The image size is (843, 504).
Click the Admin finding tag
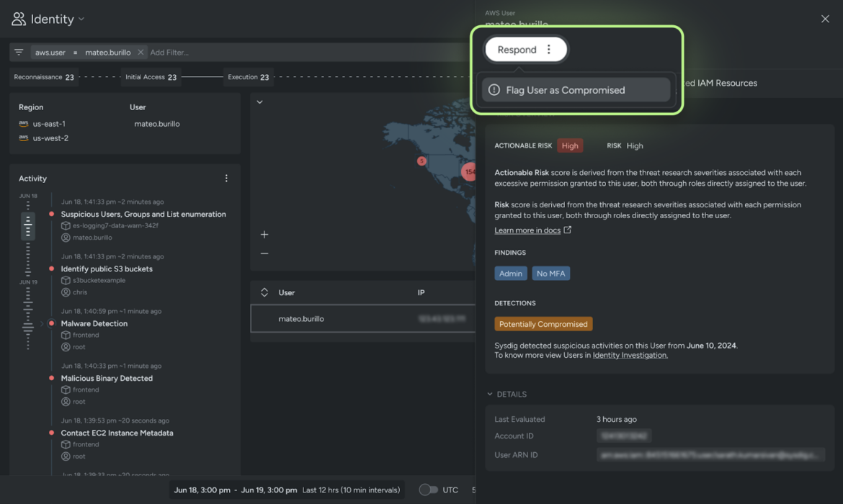[510, 274]
